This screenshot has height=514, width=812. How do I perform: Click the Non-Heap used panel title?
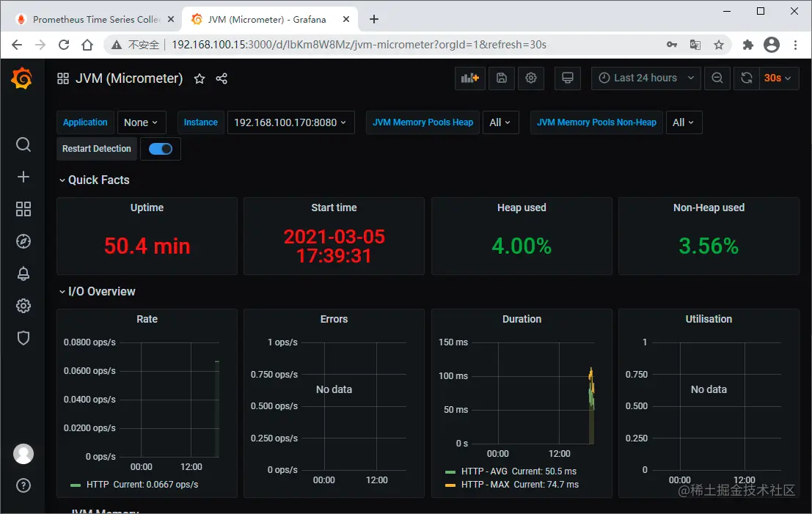[x=709, y=208]
